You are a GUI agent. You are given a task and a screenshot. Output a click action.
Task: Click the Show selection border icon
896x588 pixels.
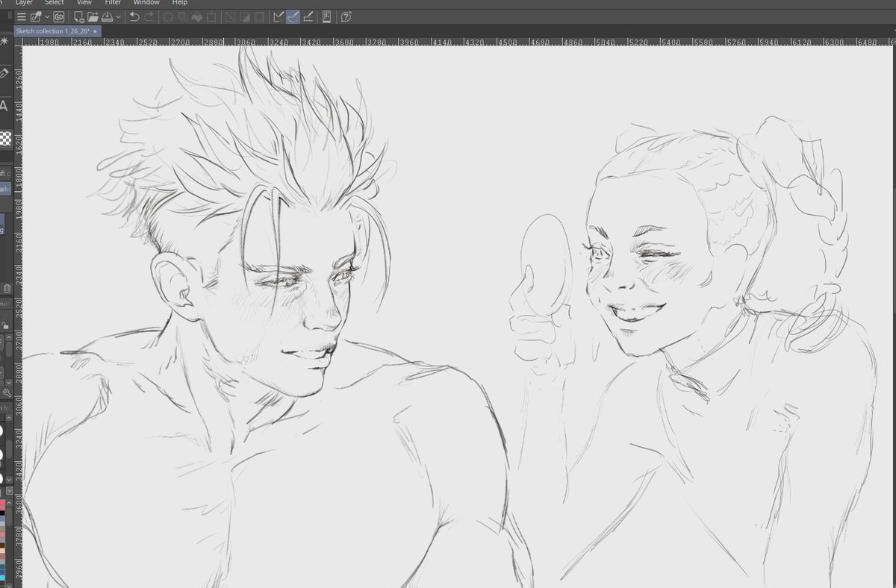261,16
